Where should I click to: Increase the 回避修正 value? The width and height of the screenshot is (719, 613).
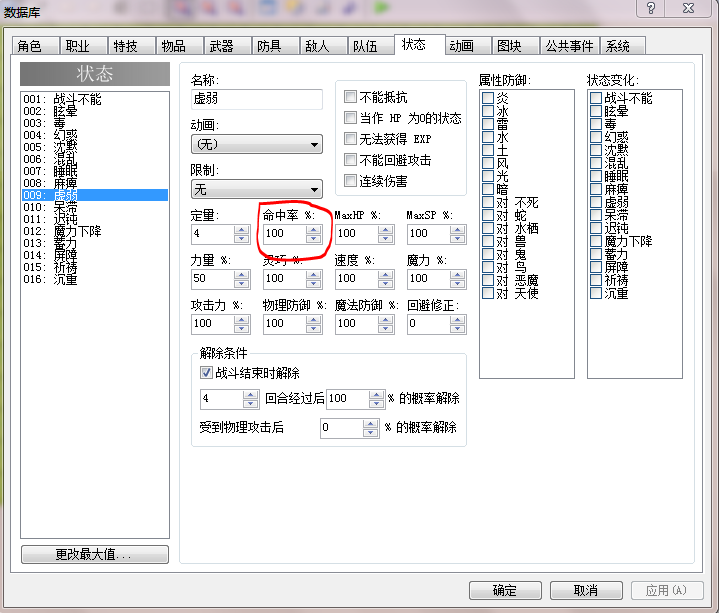point(458,320)
